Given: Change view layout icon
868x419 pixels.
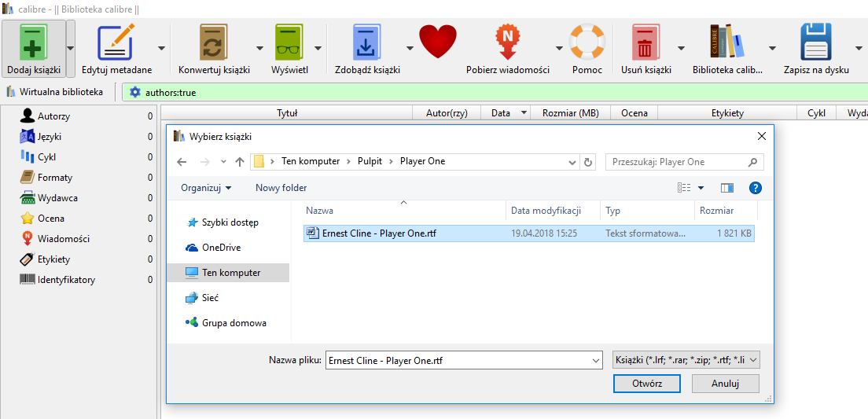Looking at the screenshot, I should point(684,188).
